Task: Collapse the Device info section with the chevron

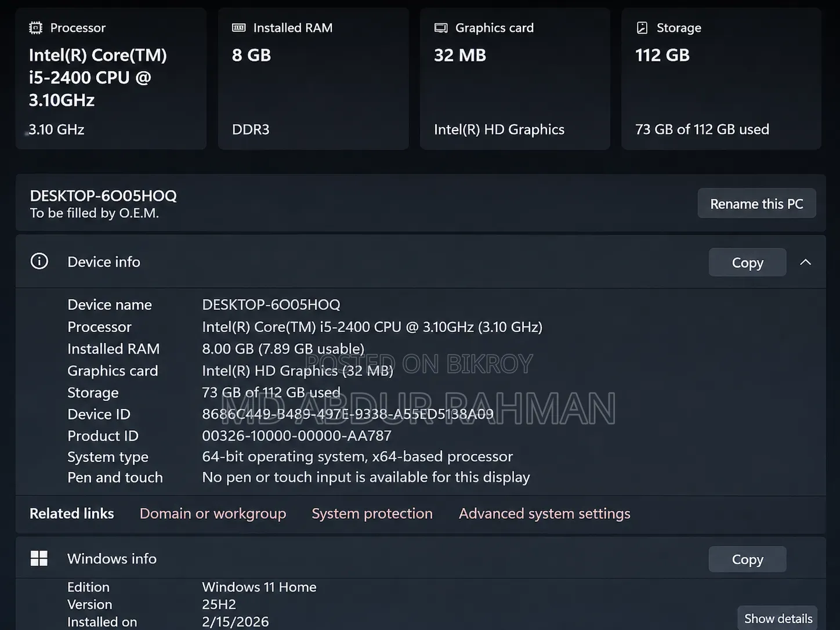Action: click(x=805, y=262)
